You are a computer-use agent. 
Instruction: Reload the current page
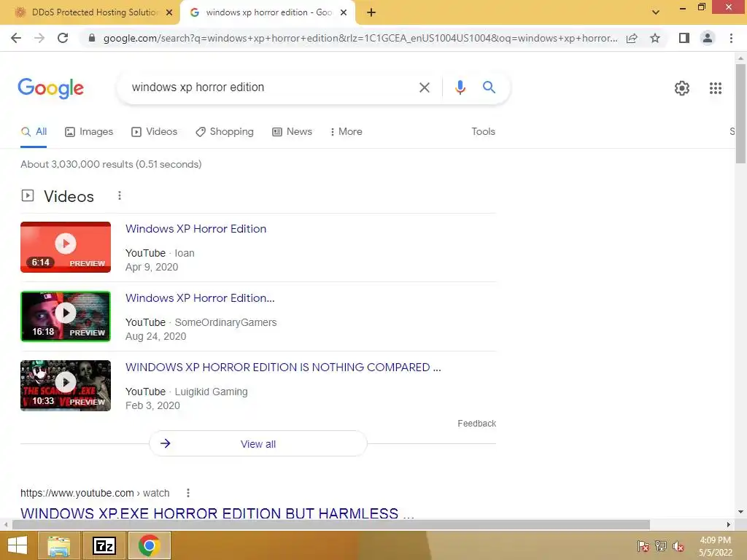63,38
